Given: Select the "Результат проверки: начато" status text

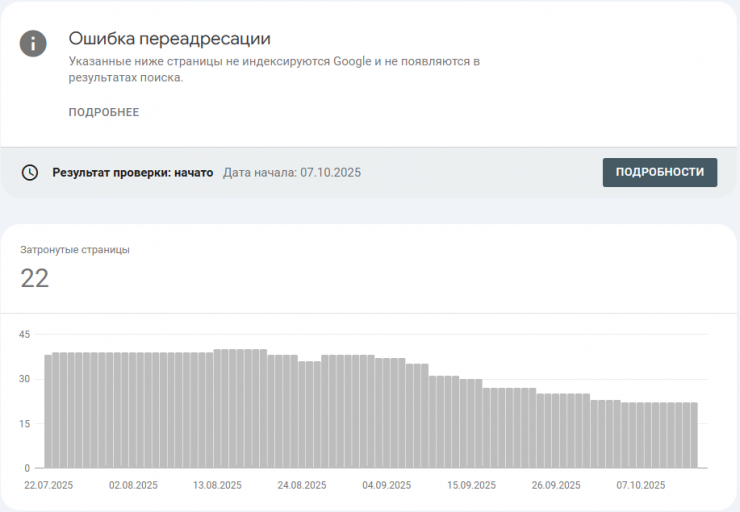Looking at the screenshot, I should tap(133, 172).
